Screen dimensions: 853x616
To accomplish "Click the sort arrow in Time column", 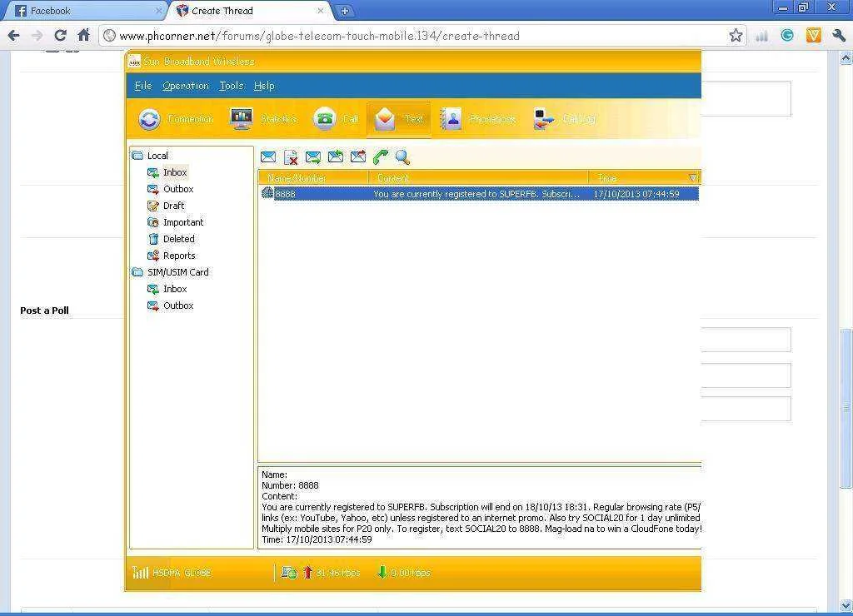I will tap(692, 178).
